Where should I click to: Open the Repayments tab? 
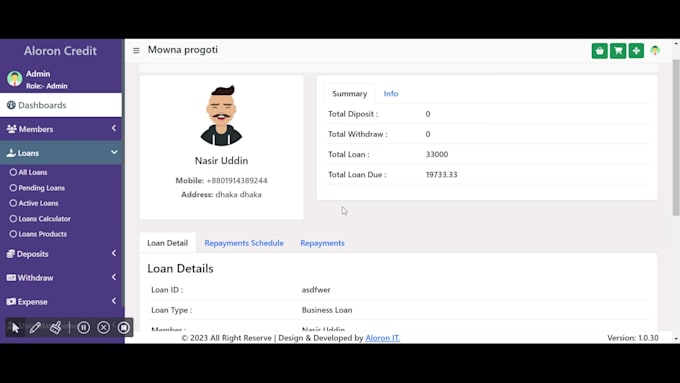coord(322,243)
